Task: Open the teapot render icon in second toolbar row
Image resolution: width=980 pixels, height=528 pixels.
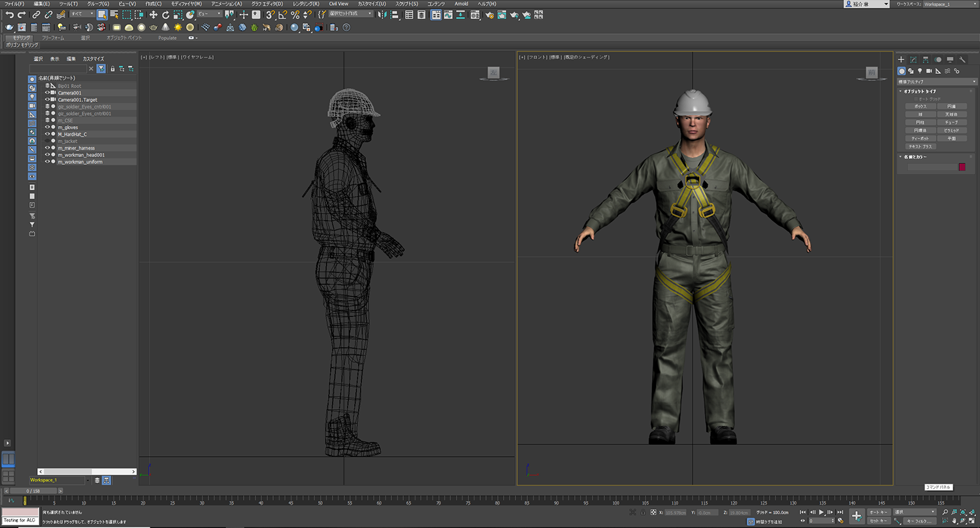Action: pos(9,27)
